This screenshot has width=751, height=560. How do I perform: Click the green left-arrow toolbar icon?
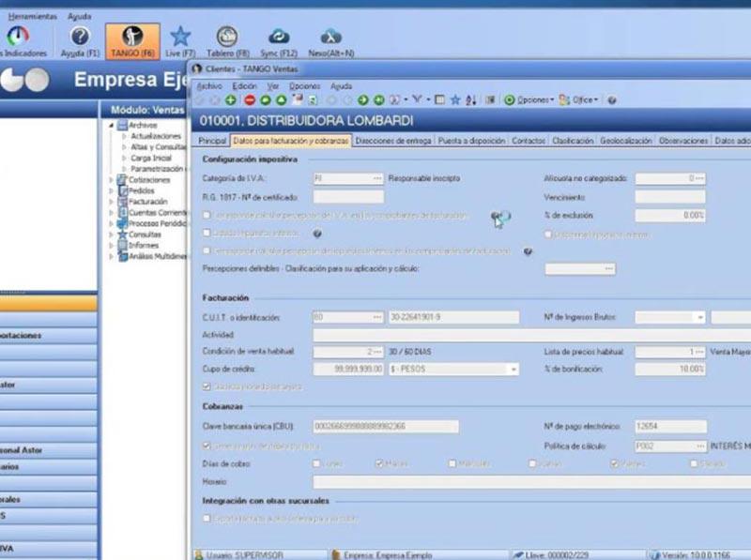pos(266,100)
